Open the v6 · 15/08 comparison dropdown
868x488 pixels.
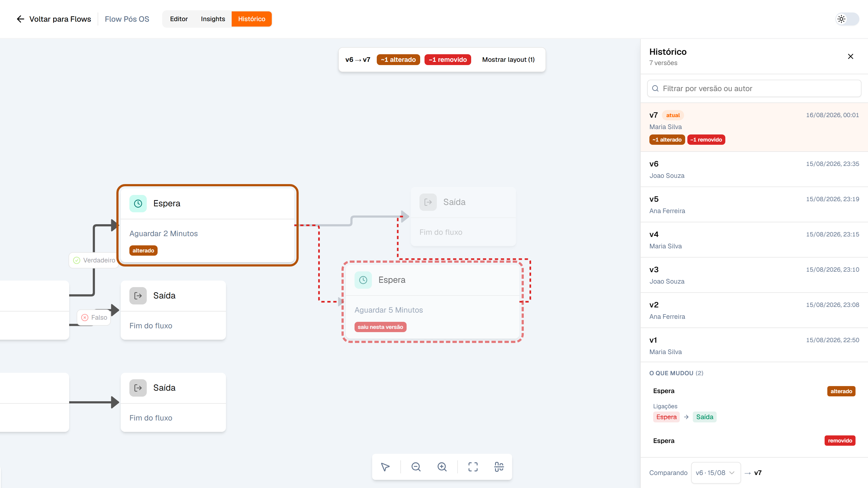coord(716,473)
